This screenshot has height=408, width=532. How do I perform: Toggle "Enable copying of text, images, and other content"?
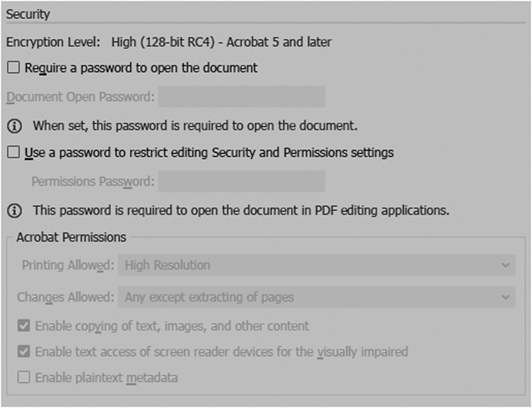[x=24, y=326]
